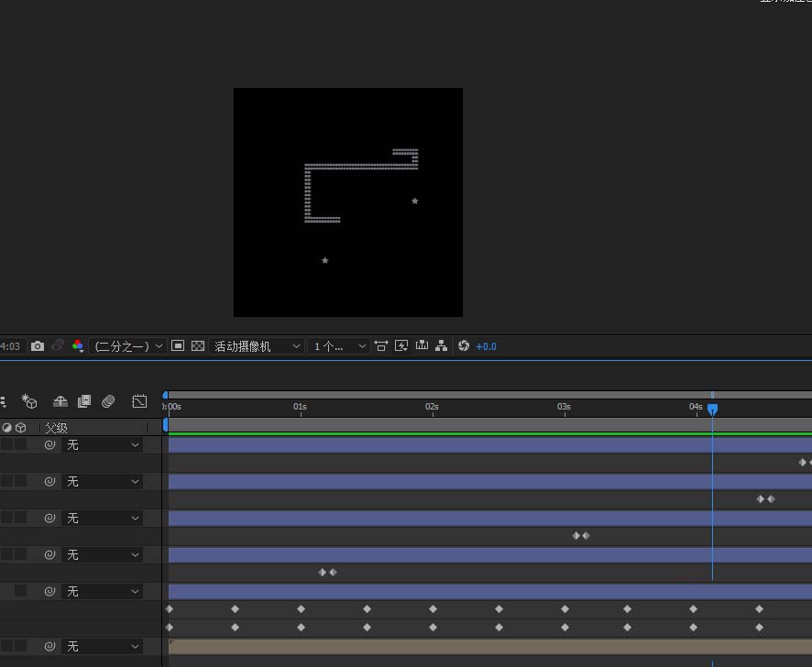Toggle the hide shy layers icon
Viewport: 812px width, 667px height.
coord(60,401)
